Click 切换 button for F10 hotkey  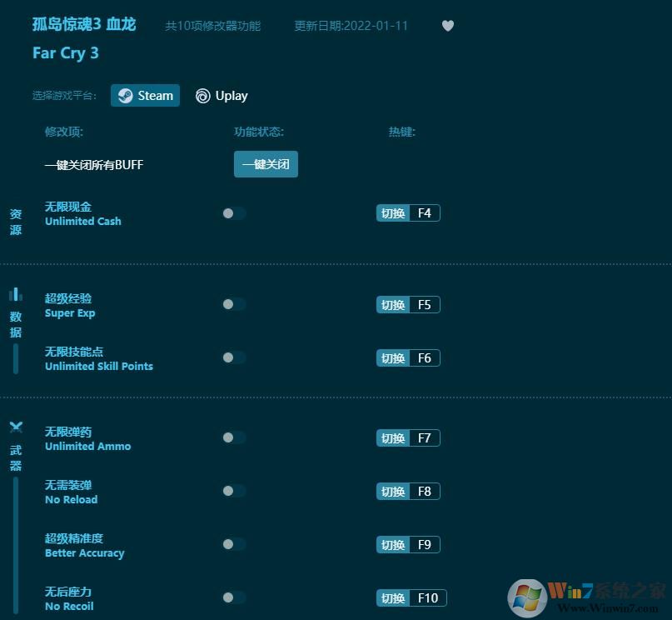[393, 598]
